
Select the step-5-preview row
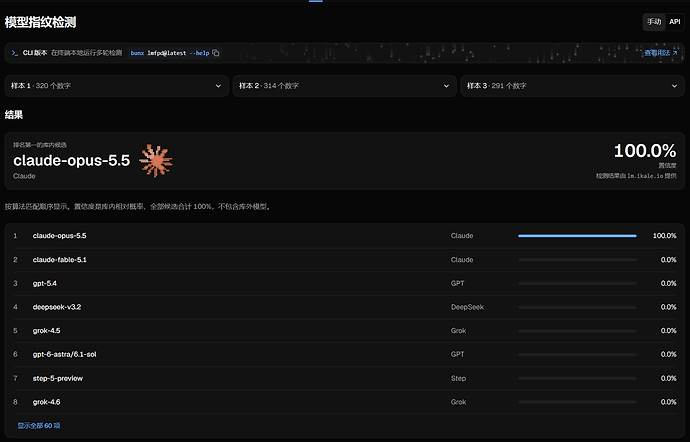tap(345, 378)
